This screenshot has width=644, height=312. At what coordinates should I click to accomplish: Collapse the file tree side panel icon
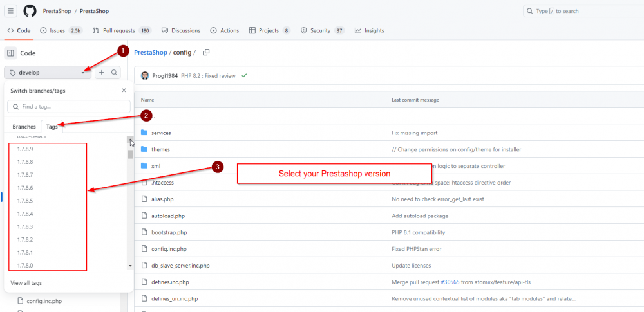tap(11, 53)
